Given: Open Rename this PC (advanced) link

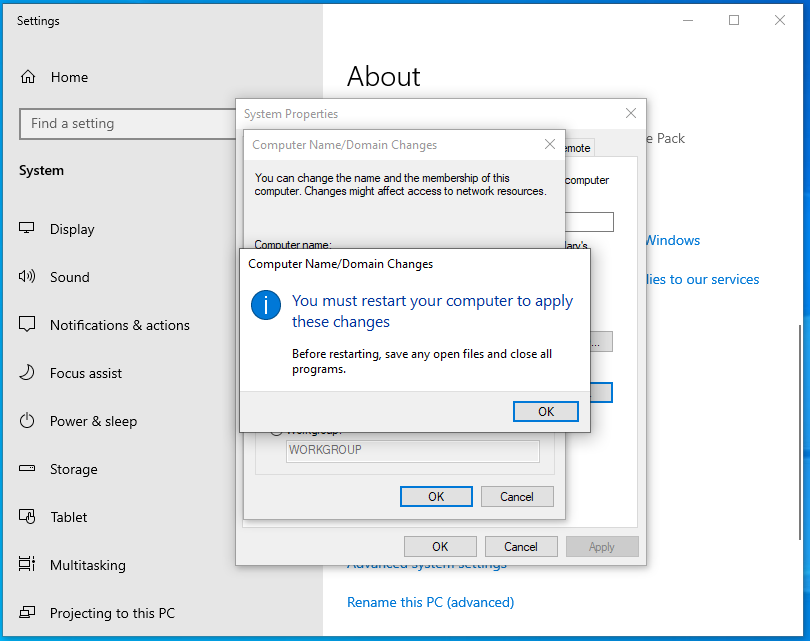Looking at the screenshot, I should (x=430, y=602).
